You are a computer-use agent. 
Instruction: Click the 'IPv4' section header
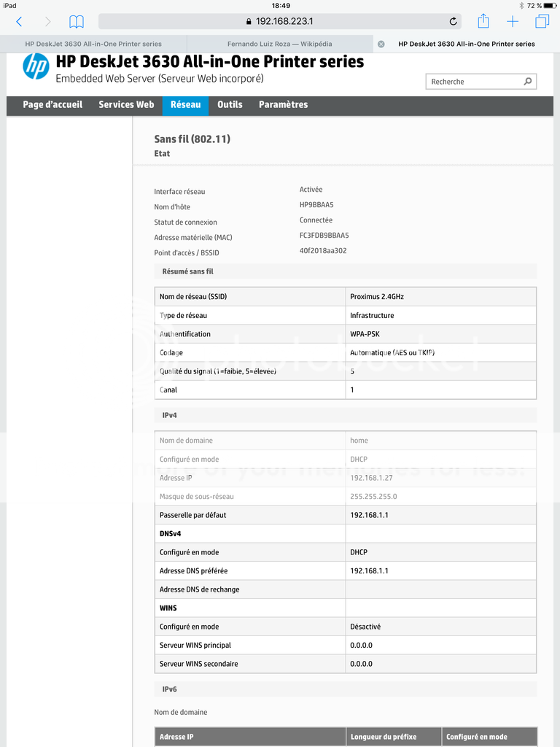pos(345,415)
